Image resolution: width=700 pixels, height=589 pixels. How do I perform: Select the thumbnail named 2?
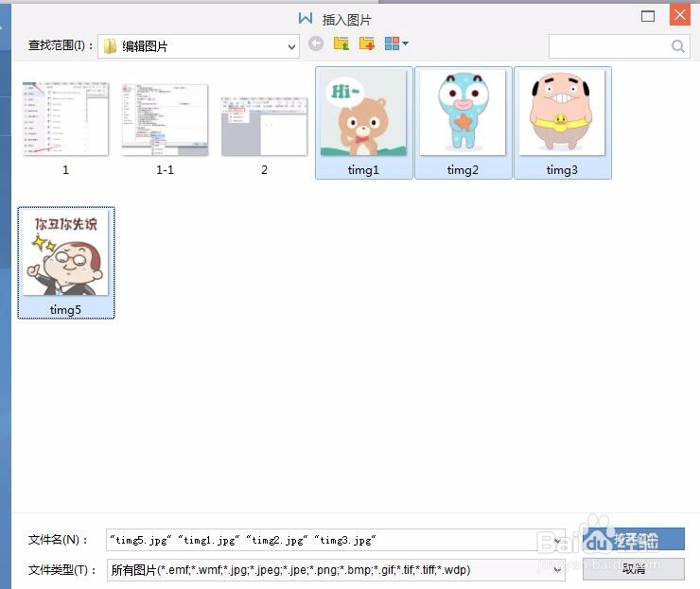(x=264, y=127)
